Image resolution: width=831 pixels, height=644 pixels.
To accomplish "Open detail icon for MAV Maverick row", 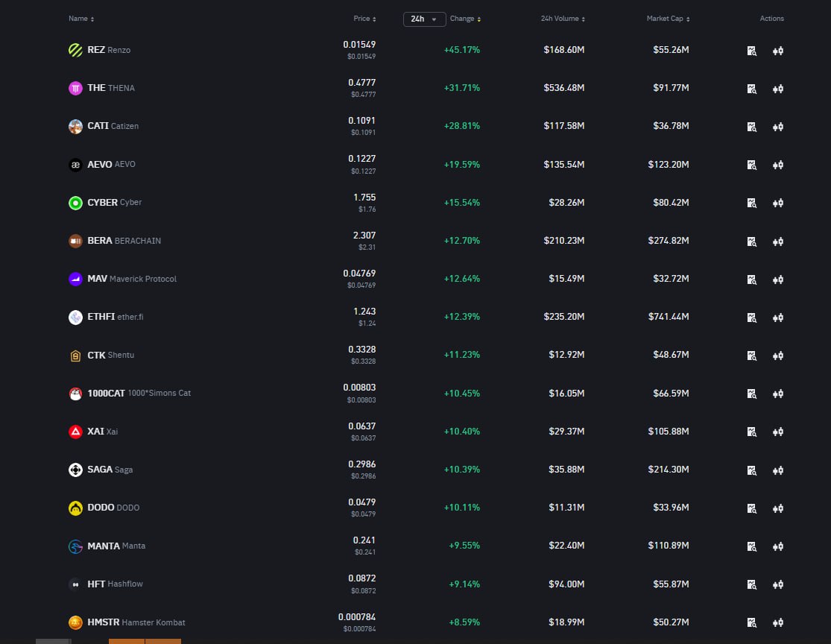I will tap(751, 280).
